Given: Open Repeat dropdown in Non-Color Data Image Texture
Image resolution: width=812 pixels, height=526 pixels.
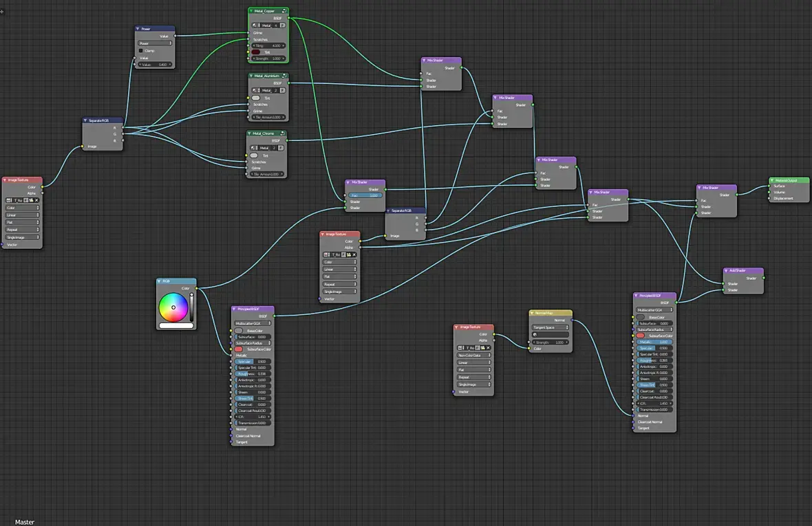Looking at the screenshot, I should pos(473,377).
